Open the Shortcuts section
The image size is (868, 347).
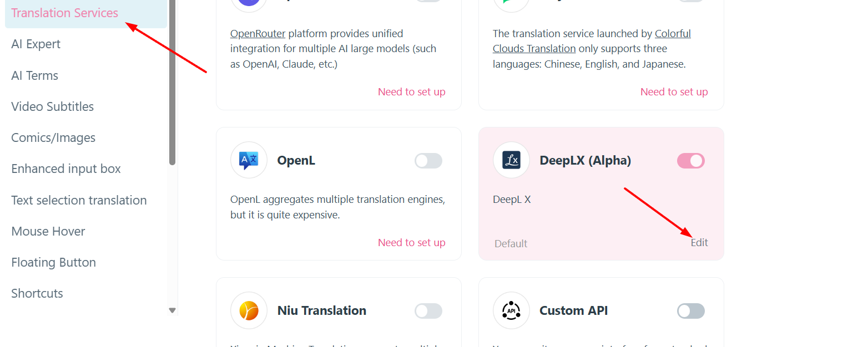[37, 293]
